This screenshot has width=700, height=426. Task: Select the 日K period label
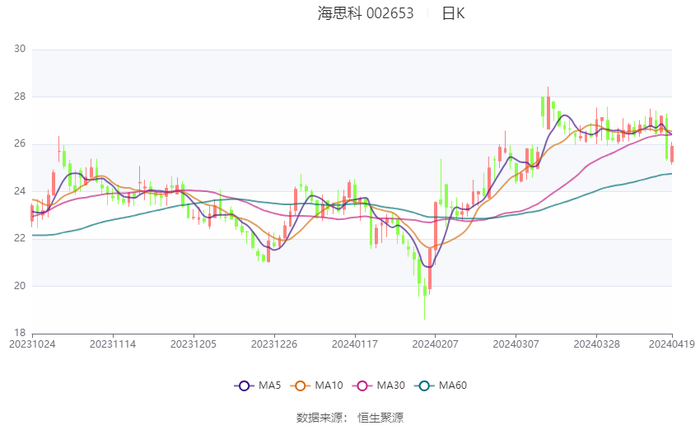pos(453,14)
